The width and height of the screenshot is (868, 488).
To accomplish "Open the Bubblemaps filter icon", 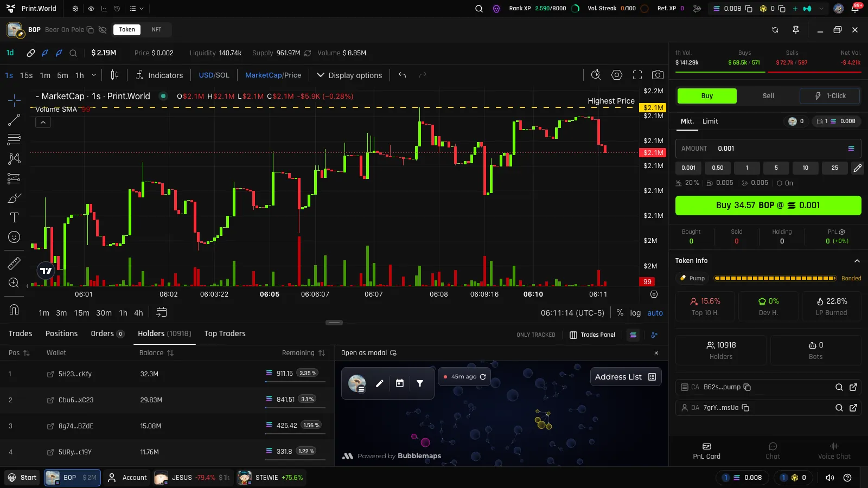I will coord(420,383).
